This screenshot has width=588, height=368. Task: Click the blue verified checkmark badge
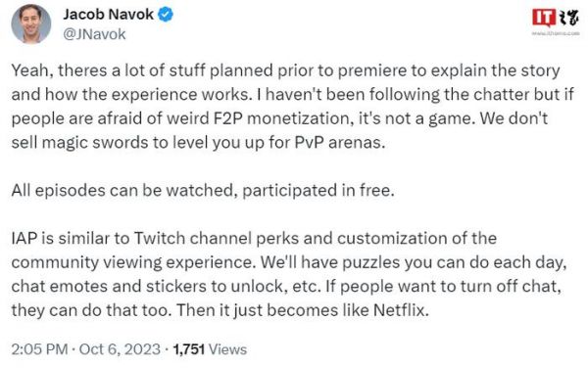(x=165, y=15)
